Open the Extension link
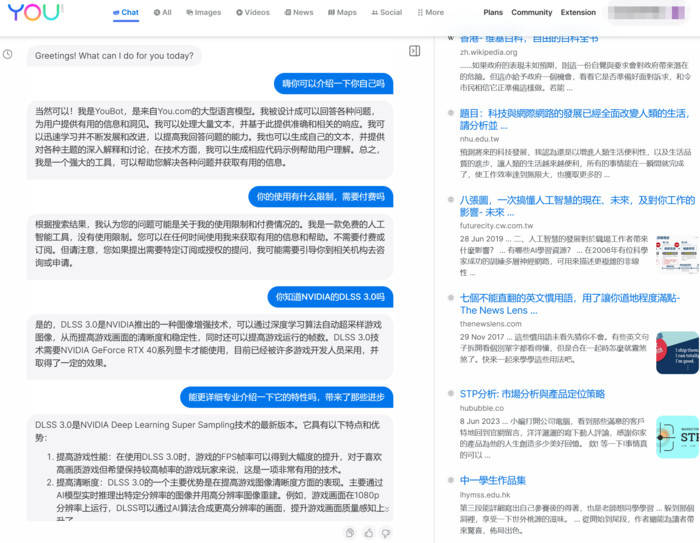This screenshot has height=543, width=700. [x=578, y=13]
